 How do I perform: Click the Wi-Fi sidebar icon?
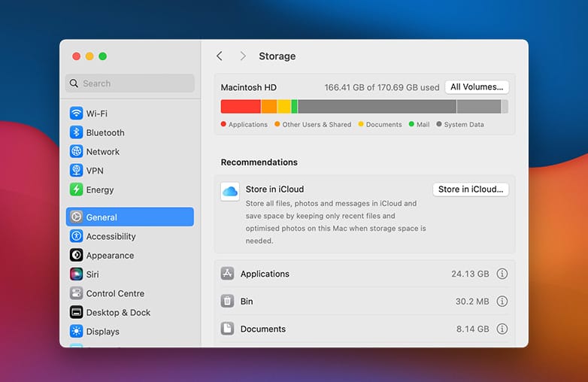tap(76, 114)
